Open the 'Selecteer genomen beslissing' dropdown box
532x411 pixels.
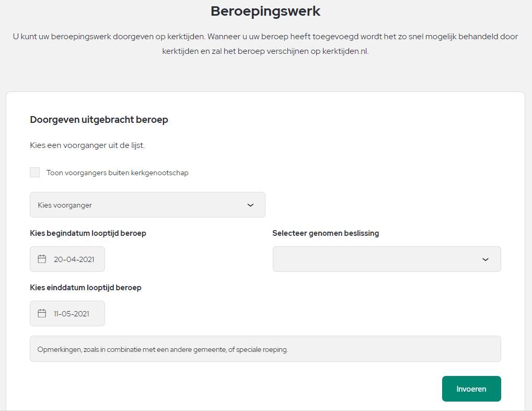pos(387,259)
